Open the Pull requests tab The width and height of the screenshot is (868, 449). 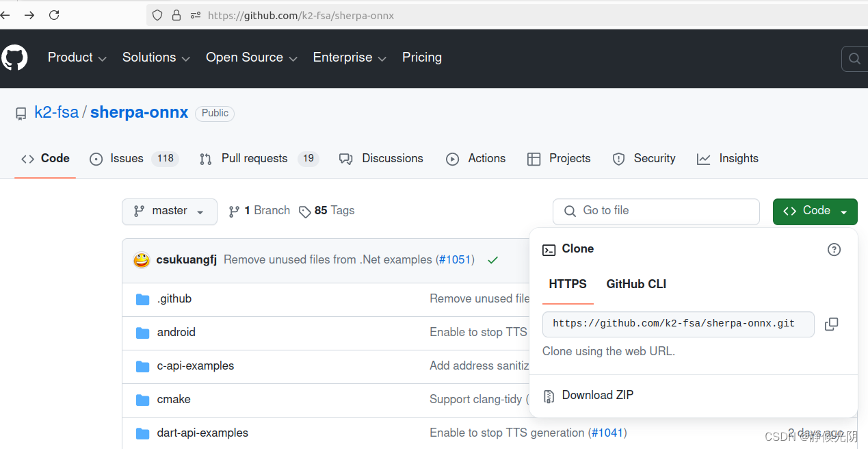(x=259, y=159)
